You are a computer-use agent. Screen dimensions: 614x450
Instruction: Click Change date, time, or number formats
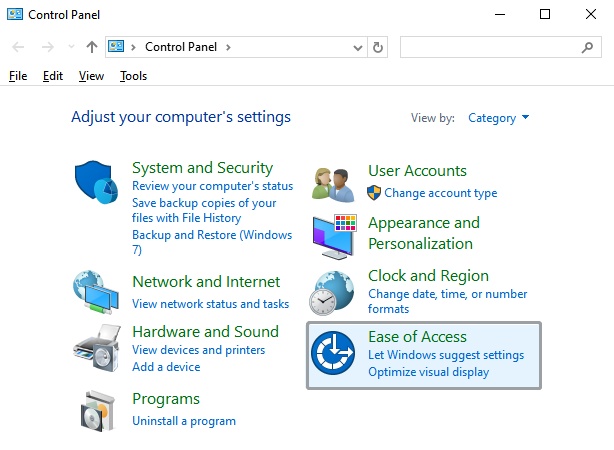[x=448, y=301]
